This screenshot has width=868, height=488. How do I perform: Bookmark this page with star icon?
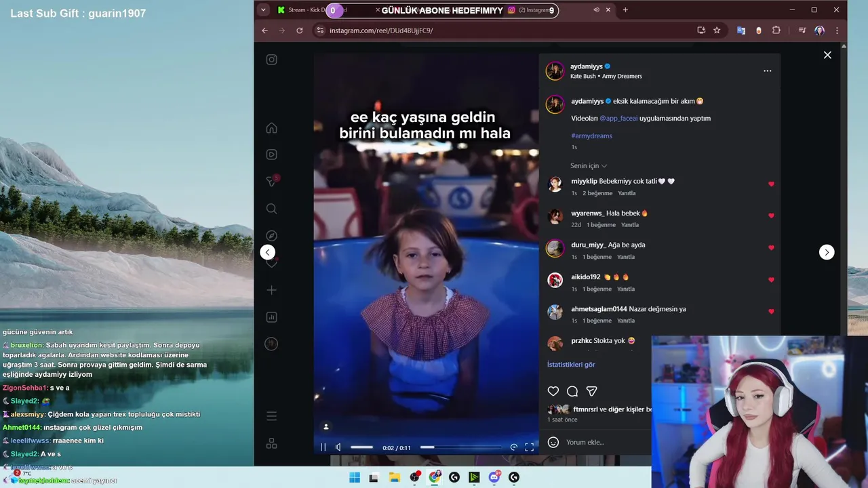pos(717,30)
